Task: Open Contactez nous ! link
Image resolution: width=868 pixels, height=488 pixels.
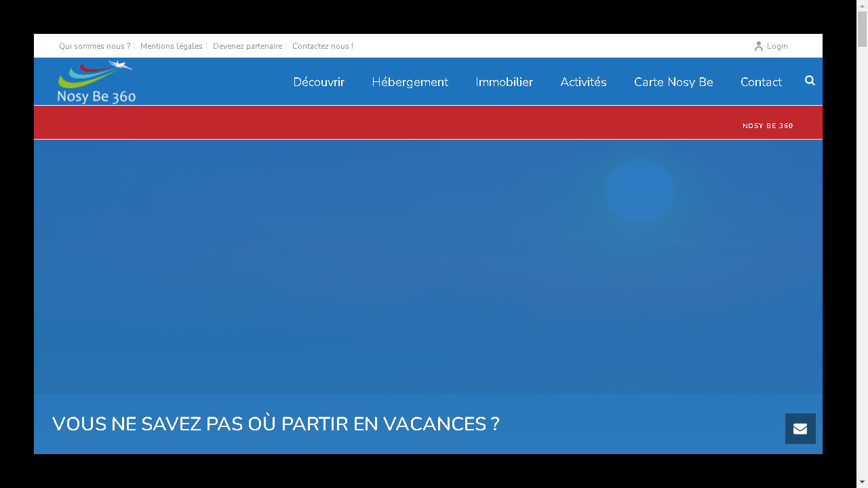Action: (323, 46)
